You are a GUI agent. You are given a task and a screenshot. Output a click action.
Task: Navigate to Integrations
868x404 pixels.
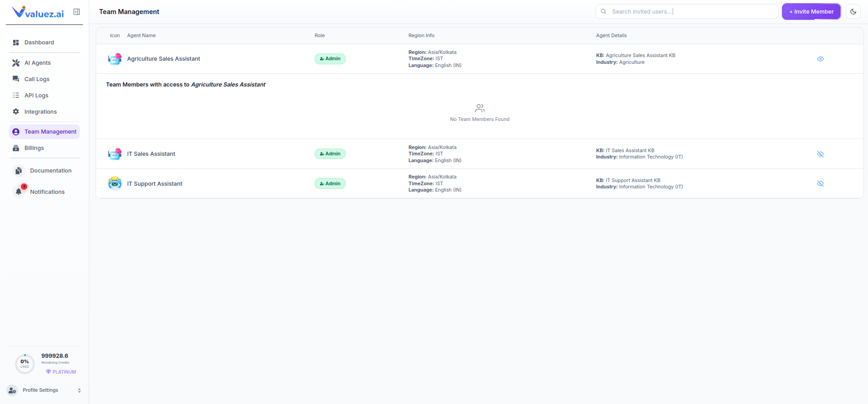(x=44, y=111)
